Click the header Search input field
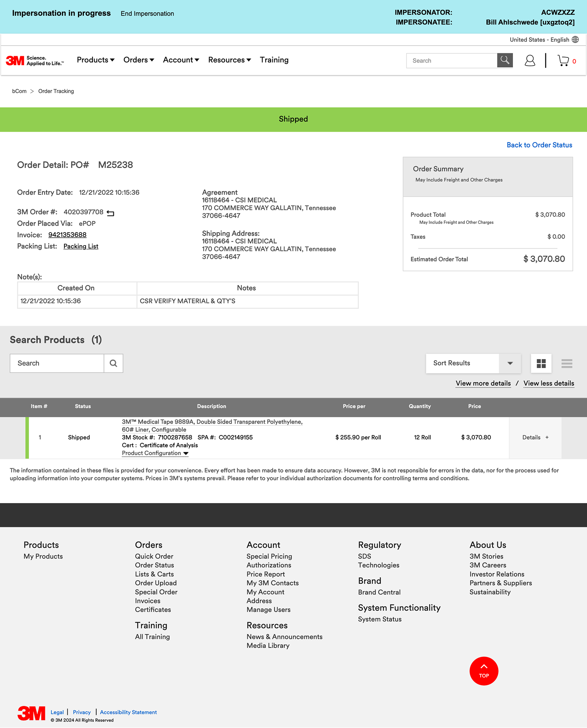The width and height of the screenshot is (587, 728). click(x=452, y=61)
